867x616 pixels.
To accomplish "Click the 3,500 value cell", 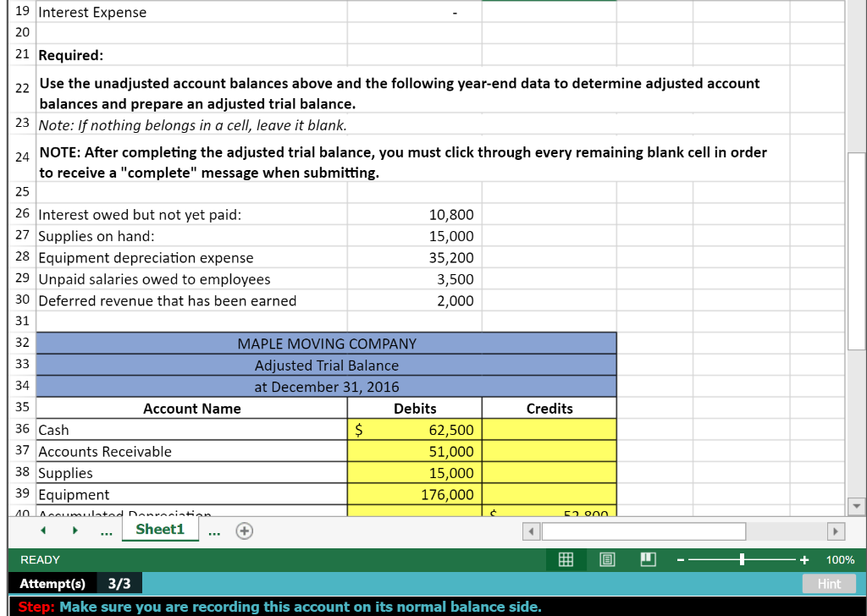I will click(x=415, y=279).
